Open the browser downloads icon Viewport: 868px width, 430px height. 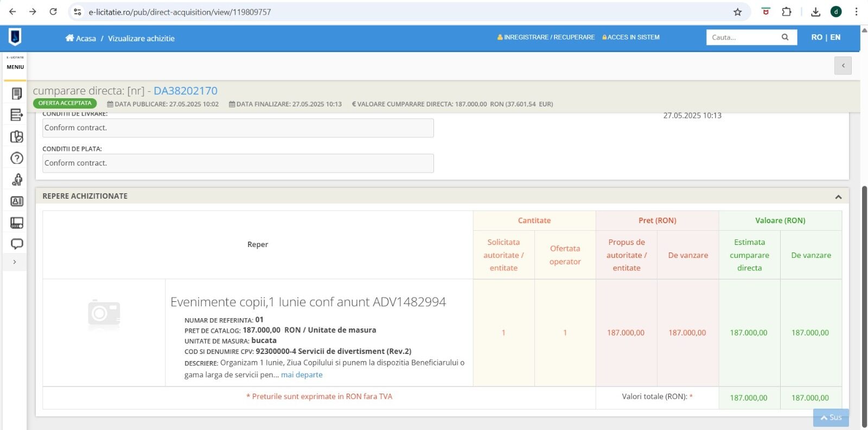815,12
